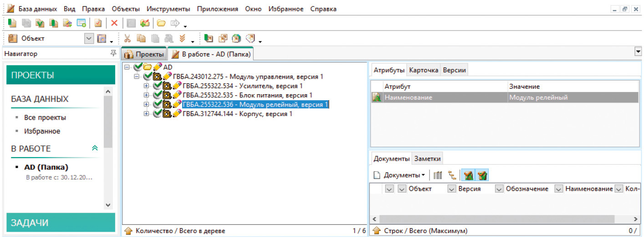Click the horizontal scrollbar in Documents panel

[x=505, y=219]
